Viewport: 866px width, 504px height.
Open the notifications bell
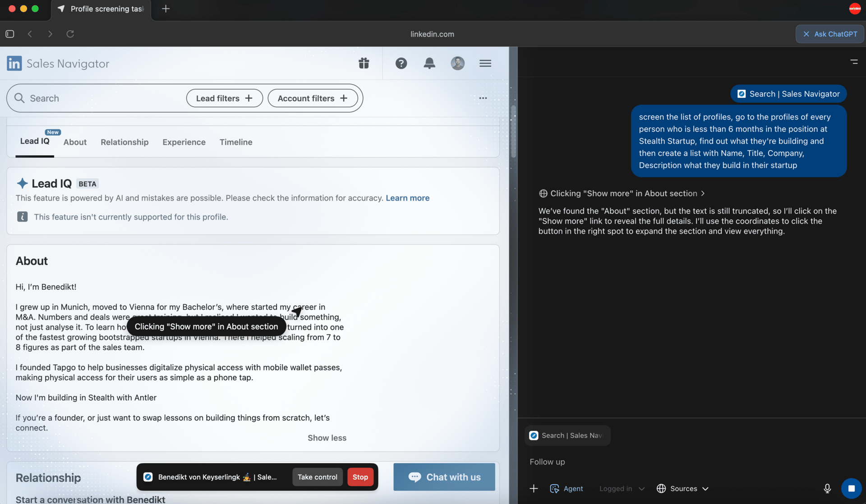429,64
